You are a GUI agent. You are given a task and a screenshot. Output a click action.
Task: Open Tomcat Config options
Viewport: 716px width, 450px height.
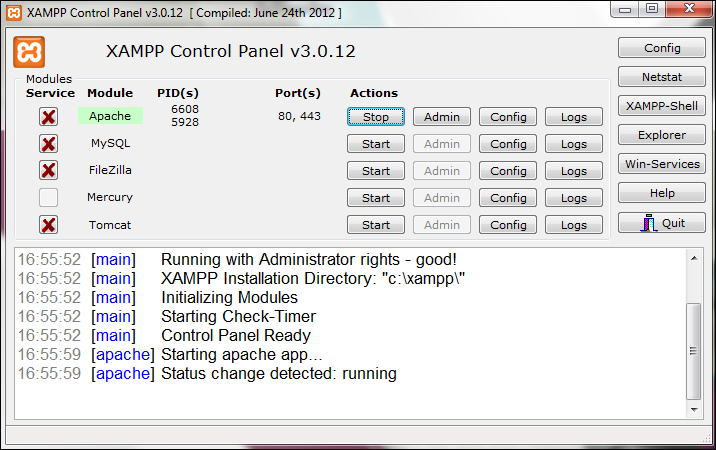pyautogui.click(x=508, y=225)
